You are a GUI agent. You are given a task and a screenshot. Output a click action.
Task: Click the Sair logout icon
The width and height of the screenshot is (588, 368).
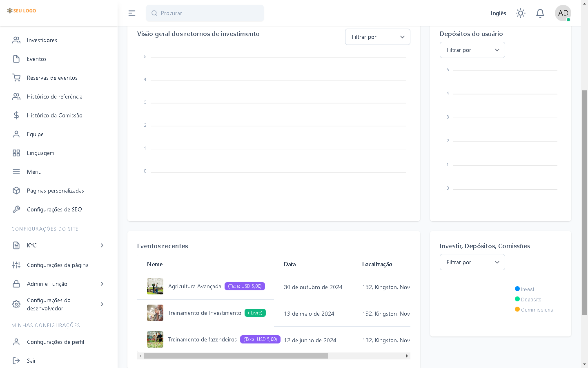pyautogui.click(x=16, y=361)
